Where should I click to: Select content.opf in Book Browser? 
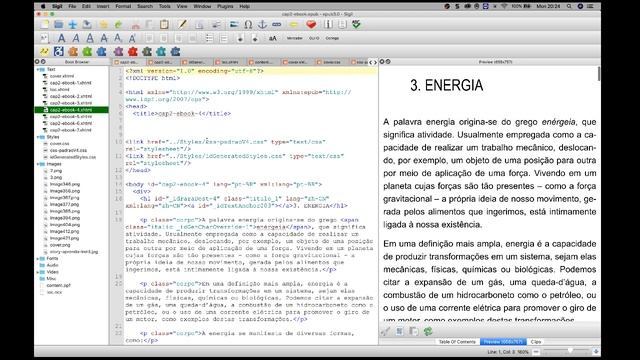[58, 285]
